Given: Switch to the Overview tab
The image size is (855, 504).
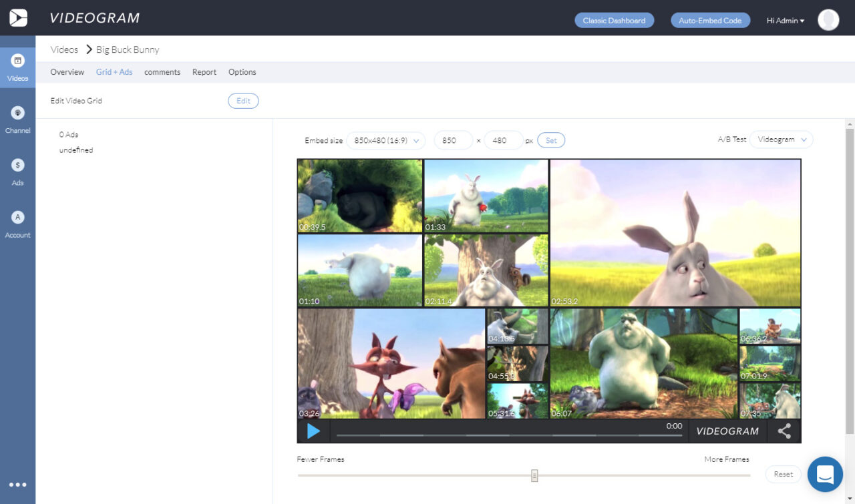Looking at the screenshot, I should (x=67, y=72).
